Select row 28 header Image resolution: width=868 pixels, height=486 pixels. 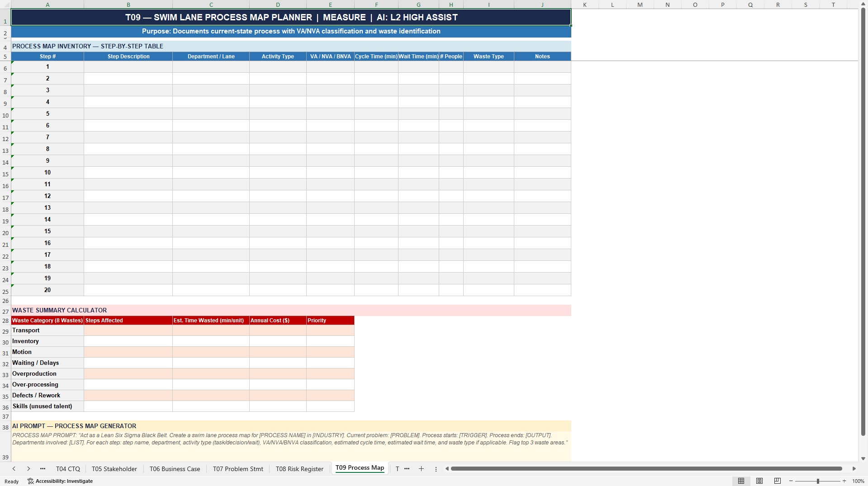pos(5,321)
